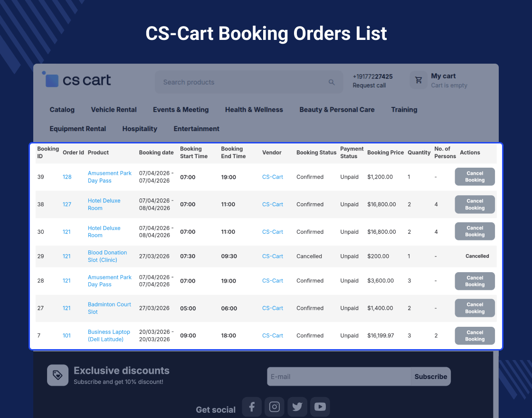Open Amusement Park Day Pass for booking 28
Viewport: 532px width, 418px height.
pos(110,281)
